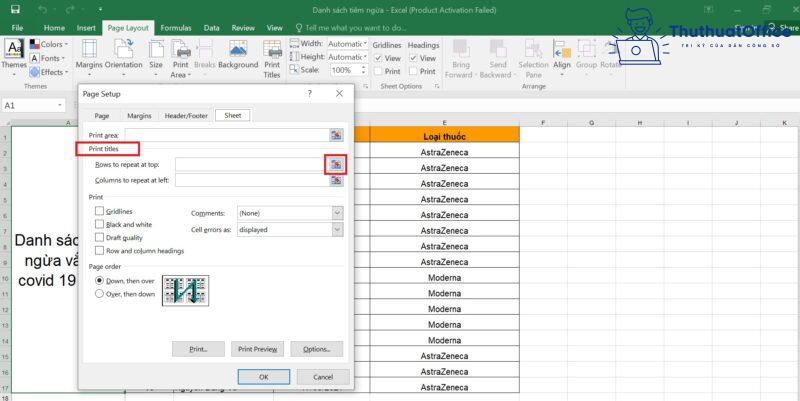Enable the Black and white checkbox
Image resolution: width=800 pixels, height=401 pixels.
click(x=99, y=224)
